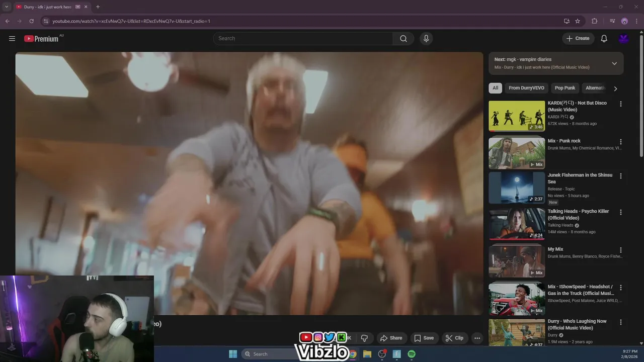The image size is (644, 362).
Task: Go to YouTube Premium home logo
Action: (41, 39)
